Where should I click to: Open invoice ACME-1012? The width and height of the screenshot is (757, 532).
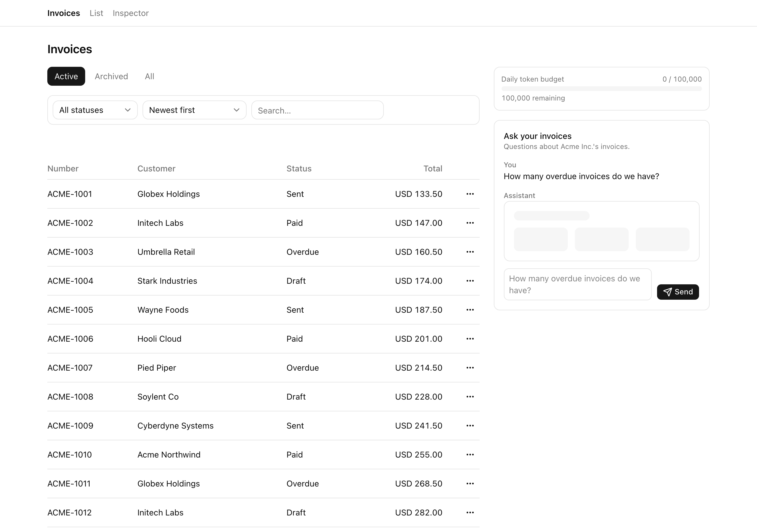(69, 513)
